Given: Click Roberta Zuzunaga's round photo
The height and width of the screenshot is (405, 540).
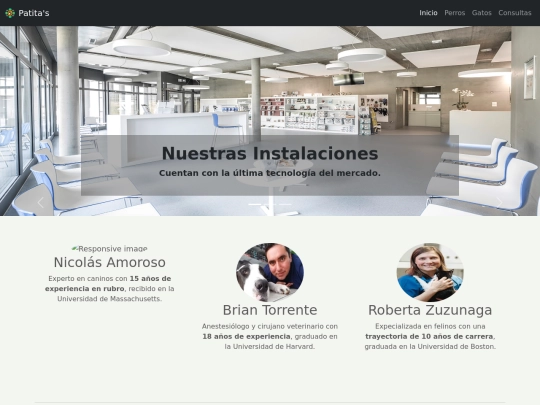Looking at the screenshot, I should tap(430, 272).
